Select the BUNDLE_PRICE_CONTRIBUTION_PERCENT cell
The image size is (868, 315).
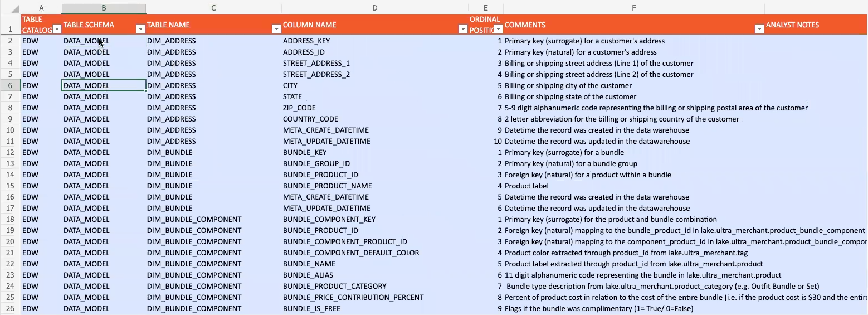point(375,297)
